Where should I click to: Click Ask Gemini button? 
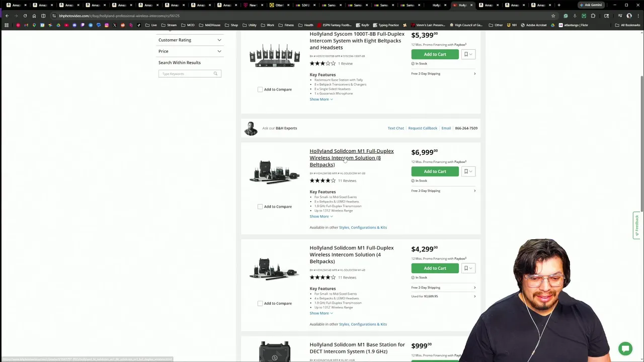pyautogui.click(x=591, y=5)
